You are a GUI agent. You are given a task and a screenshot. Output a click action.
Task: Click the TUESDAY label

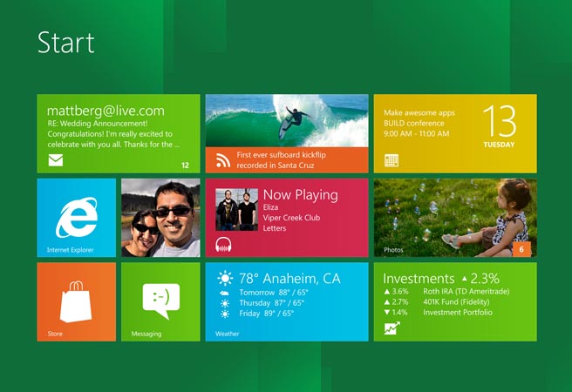coord(499,145)
